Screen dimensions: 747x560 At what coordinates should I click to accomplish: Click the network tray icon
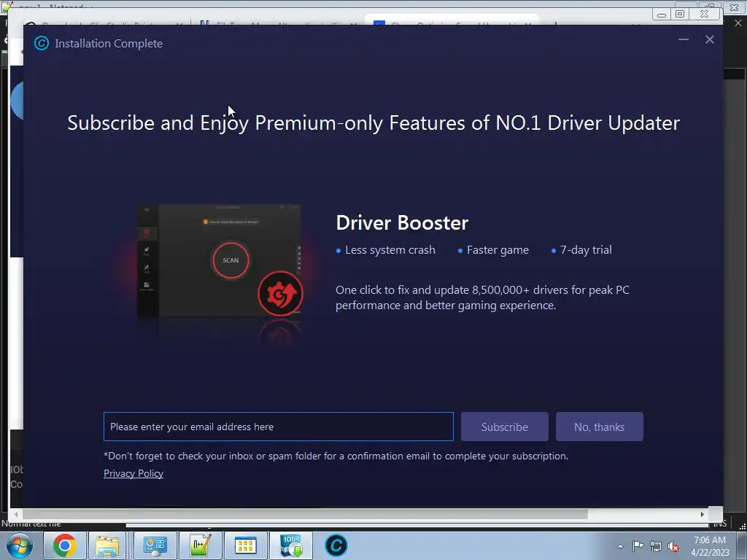pyautogui.click(x=656, y=546)
